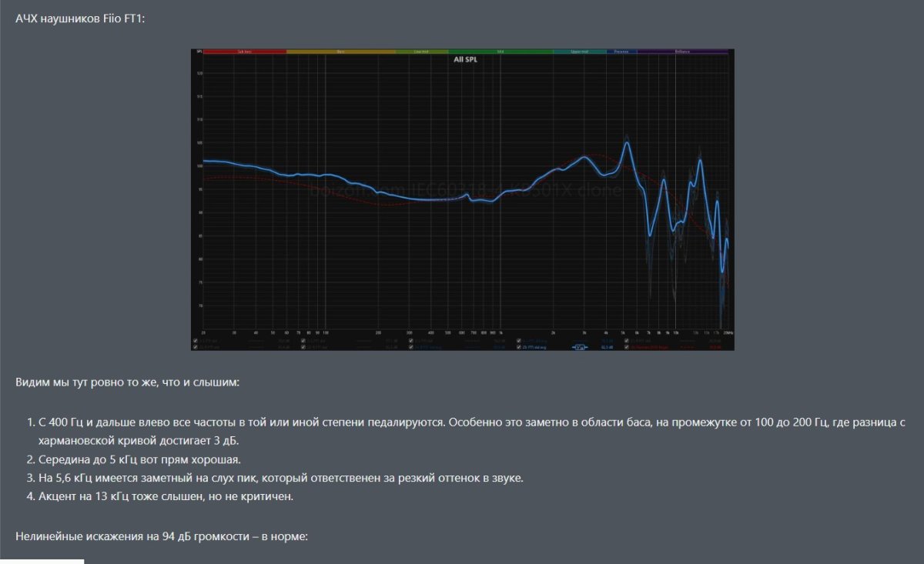This screenshot has width=924, height=564.
Task: Click the All SPL graph title
Action: 464,59
